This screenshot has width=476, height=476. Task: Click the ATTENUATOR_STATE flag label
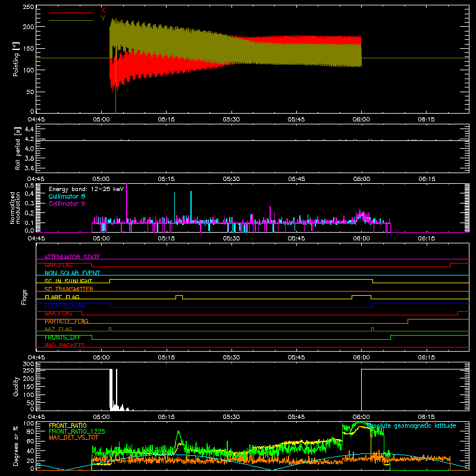[72, 257]
